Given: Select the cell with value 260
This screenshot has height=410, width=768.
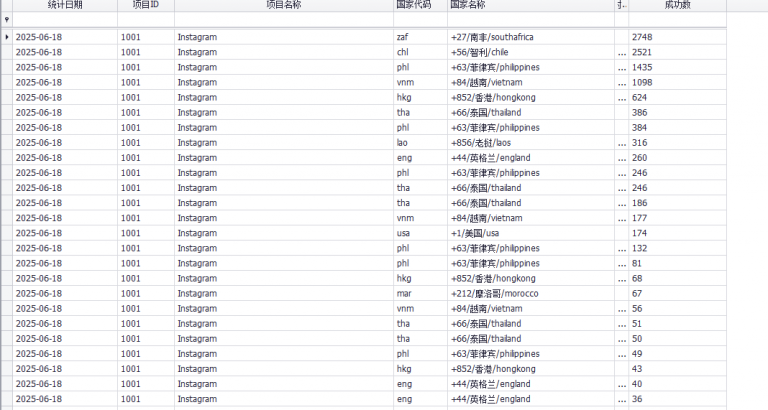Looking at the screenshot, I should click(678, 158).
